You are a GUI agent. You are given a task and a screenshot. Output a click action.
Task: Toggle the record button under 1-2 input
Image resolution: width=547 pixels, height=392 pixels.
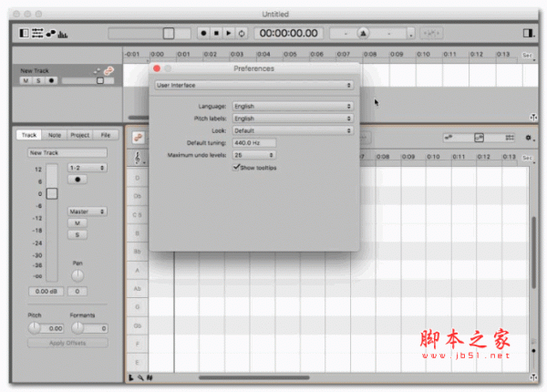pos(77,180)
